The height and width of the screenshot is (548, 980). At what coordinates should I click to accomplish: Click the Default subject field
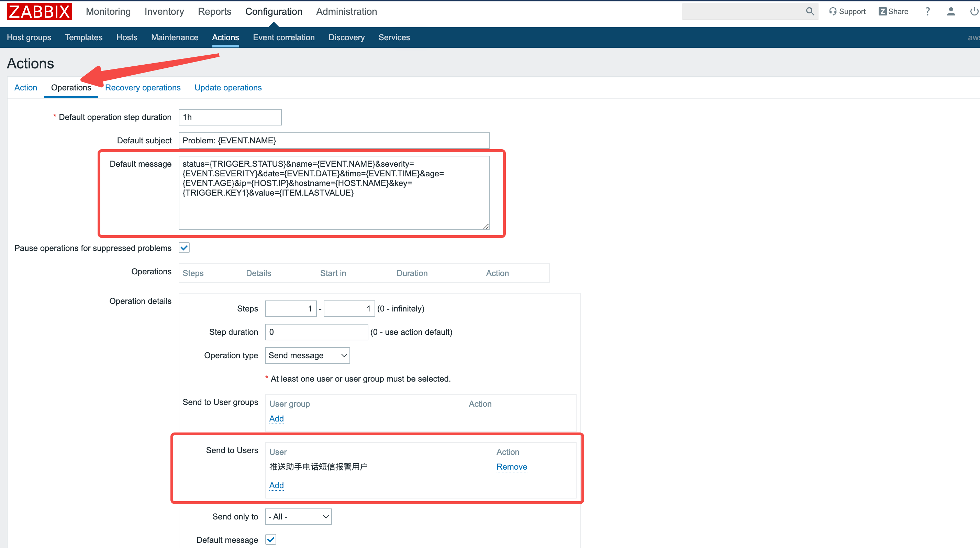point(334,140)
